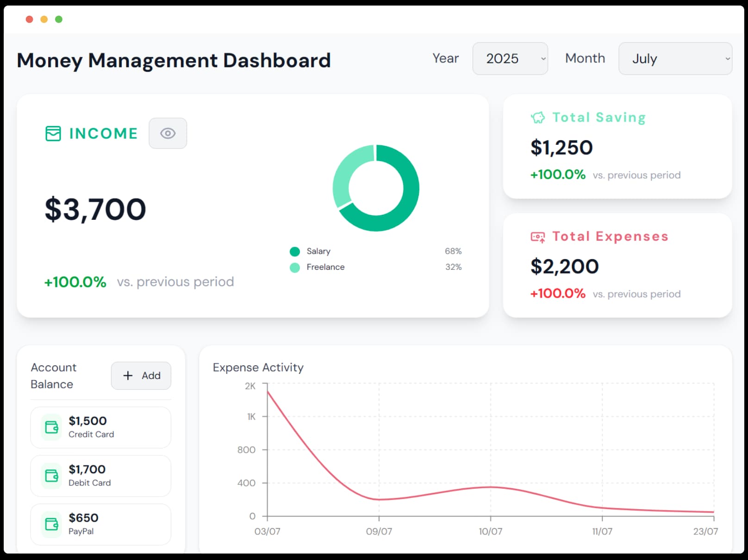The width and height of the screenshot is (748, 560).
Task: Click the +100.0% income growth link
Action: tap(74, 281)
